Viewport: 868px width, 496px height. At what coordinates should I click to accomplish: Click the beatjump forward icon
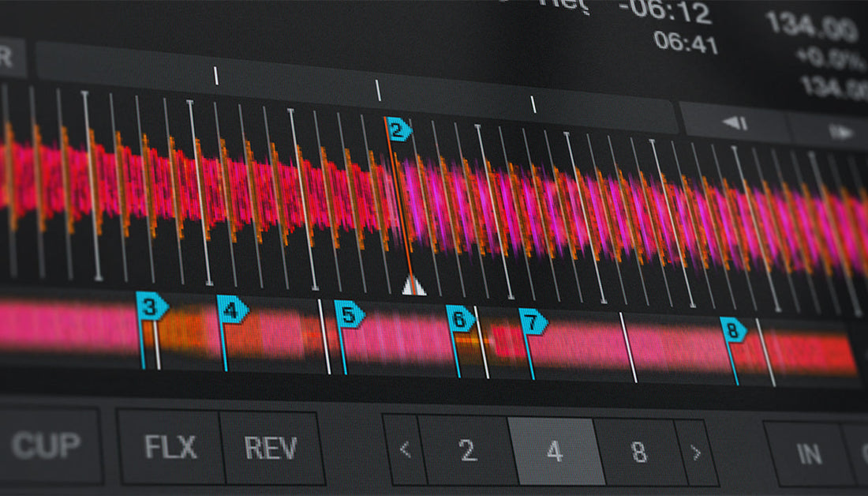coord(840,132)
